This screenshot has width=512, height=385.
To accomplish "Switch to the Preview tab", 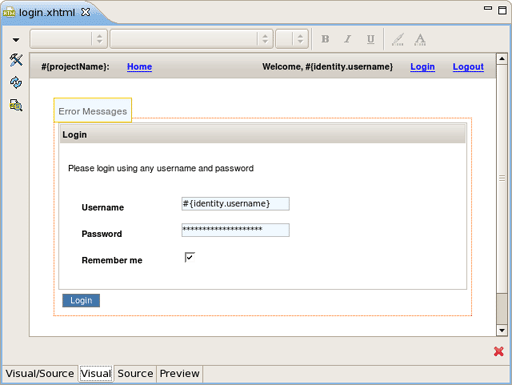I will coord(179,374).
